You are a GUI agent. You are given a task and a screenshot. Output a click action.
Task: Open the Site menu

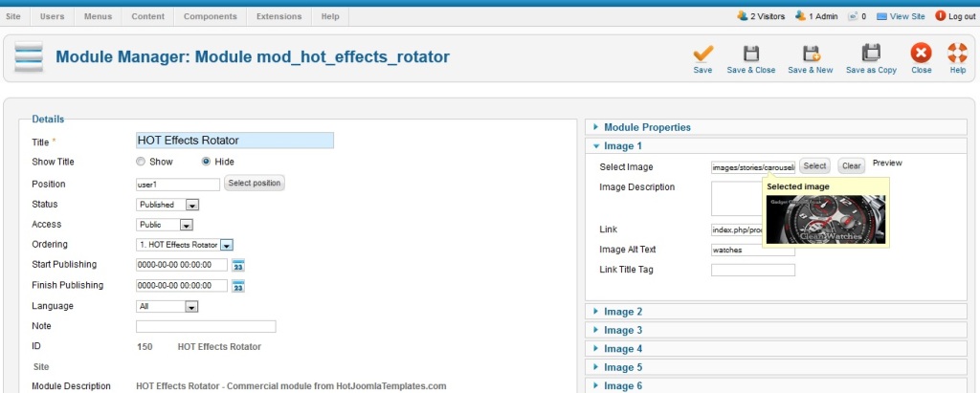13,17
